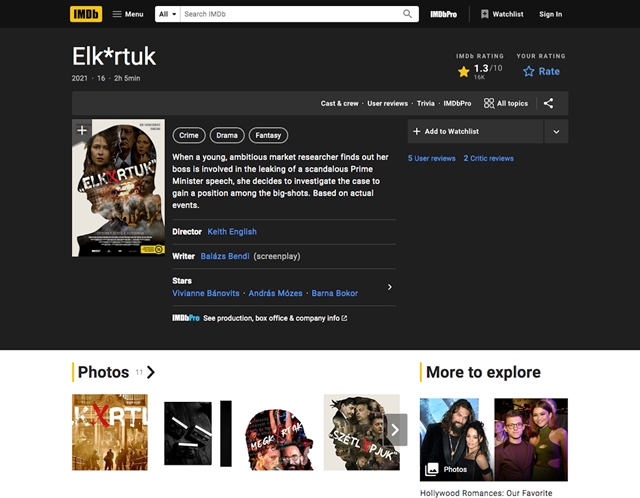Open Cast & crew page
The width and height of the screenshot is (640, 498).
point(339,103)
